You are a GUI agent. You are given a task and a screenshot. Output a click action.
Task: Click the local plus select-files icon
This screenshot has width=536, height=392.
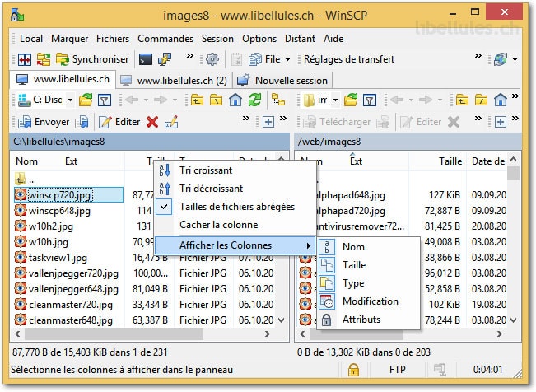268,122
